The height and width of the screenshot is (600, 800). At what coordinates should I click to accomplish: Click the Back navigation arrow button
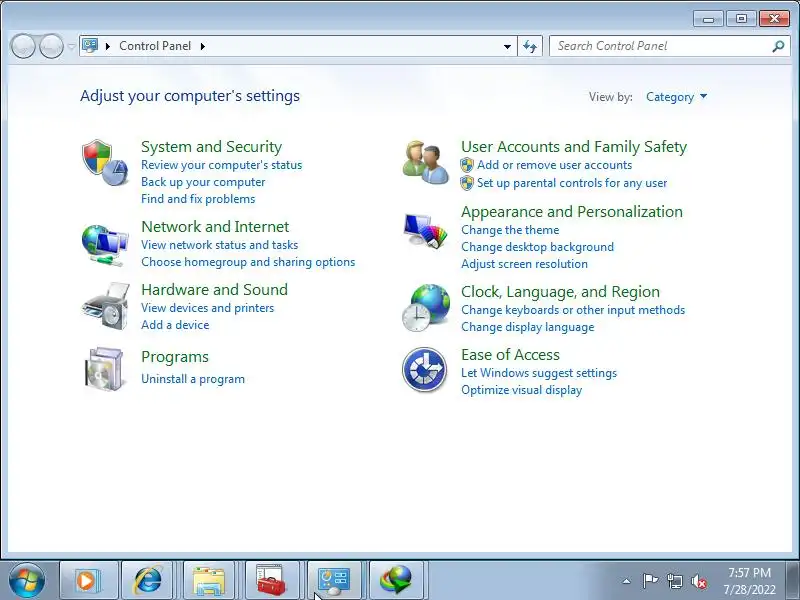tap(22, 46)
